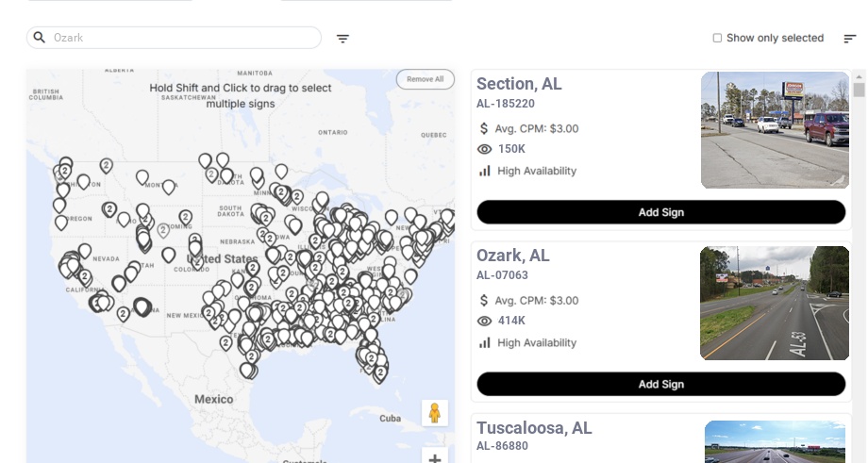868x463 pixels.
Task: Add Sign for Ozark, AL listing
Action: 660,384
